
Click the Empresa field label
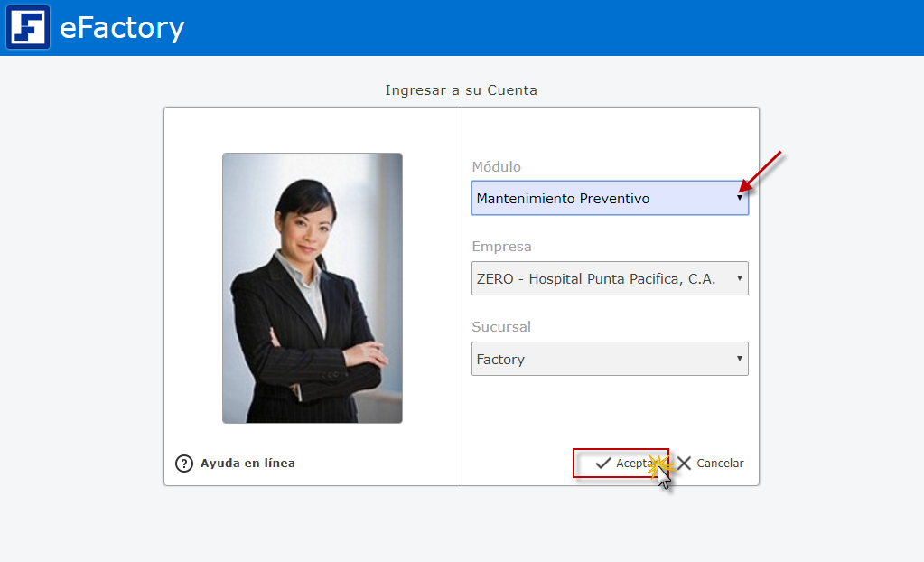click(x=501, y=247)
